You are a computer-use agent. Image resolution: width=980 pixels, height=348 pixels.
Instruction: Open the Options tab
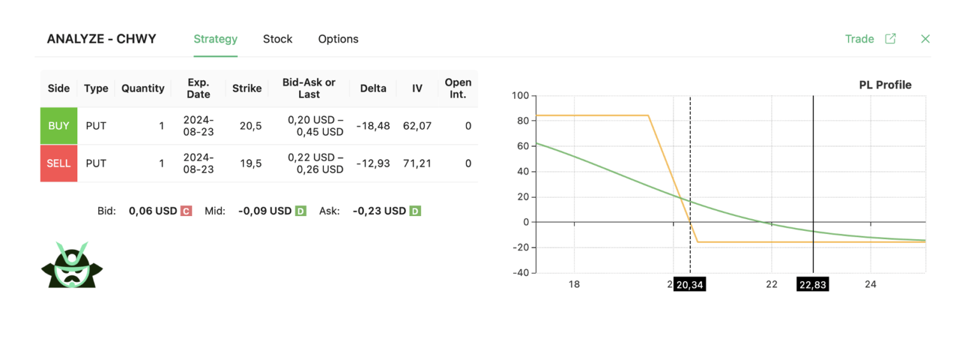tap(338, 39)
